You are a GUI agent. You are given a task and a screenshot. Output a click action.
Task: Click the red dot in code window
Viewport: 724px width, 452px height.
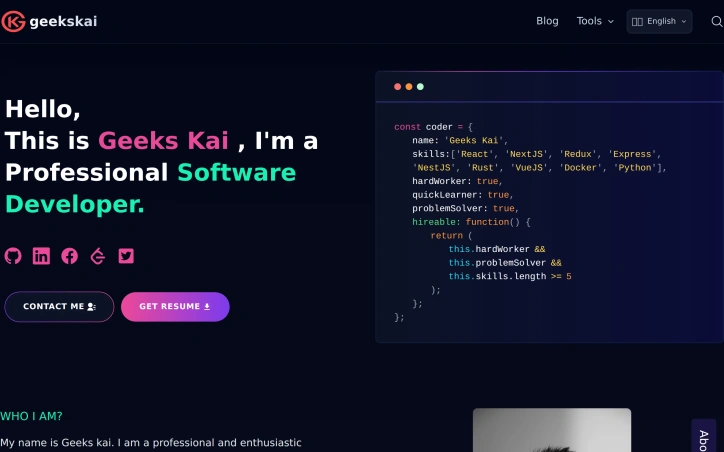[x=398, y=87]
